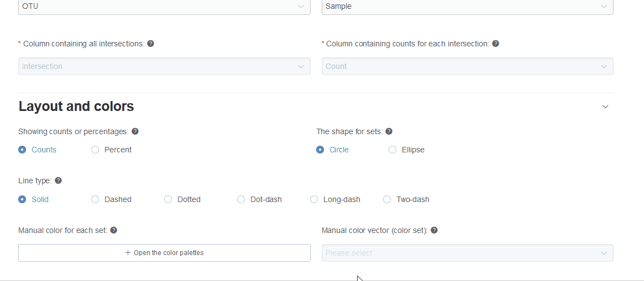
Task: Click help icon beside 'counts for each intersection'
Action: (x=496, y=44)
